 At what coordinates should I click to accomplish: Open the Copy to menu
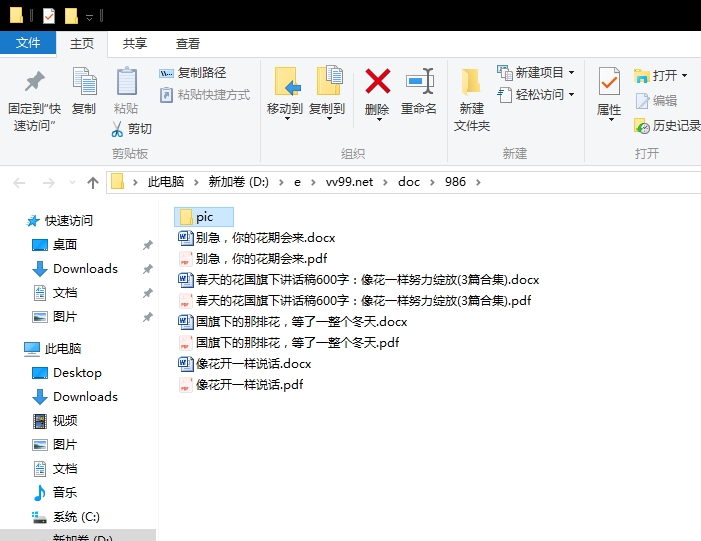tap(327, 93)
